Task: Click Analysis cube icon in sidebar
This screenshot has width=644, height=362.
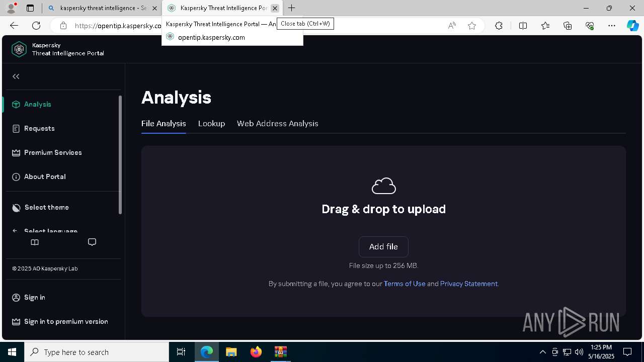Action: tap(16, 104)
